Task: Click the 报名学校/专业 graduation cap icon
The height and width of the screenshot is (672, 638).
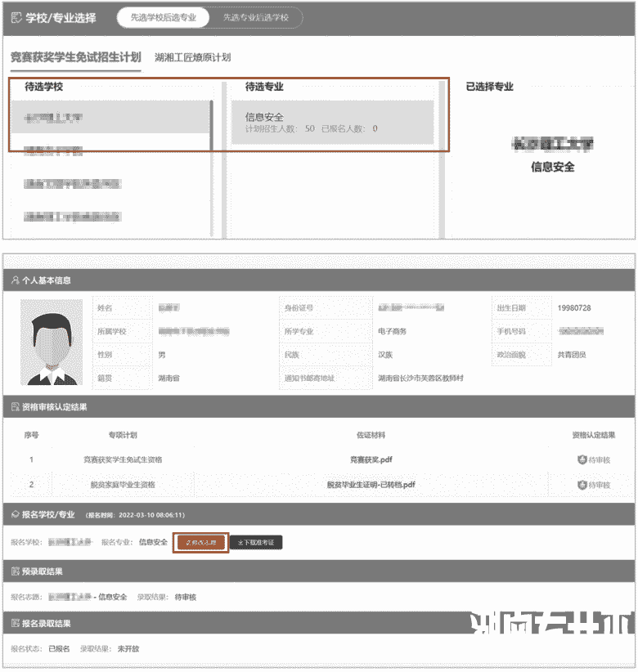Action: (16, 515)
